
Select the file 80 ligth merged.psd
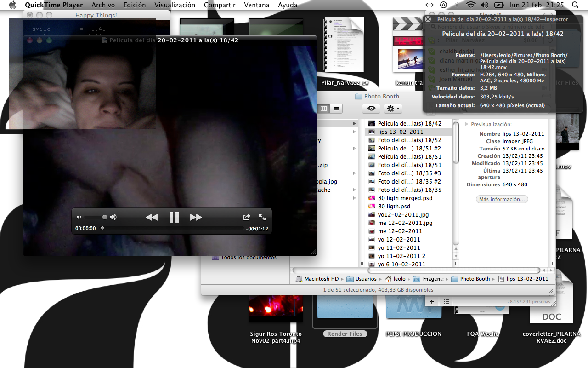click(405, 198)
